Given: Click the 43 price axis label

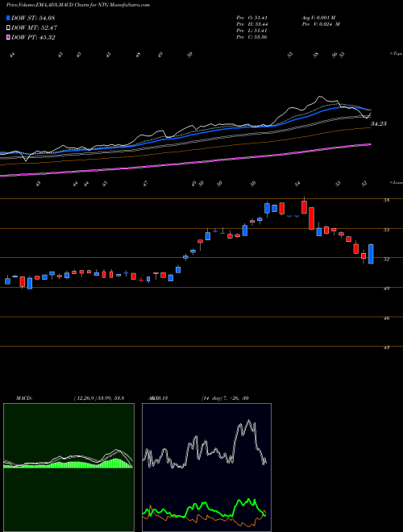Looking at the screenshot, I should 386,347.
